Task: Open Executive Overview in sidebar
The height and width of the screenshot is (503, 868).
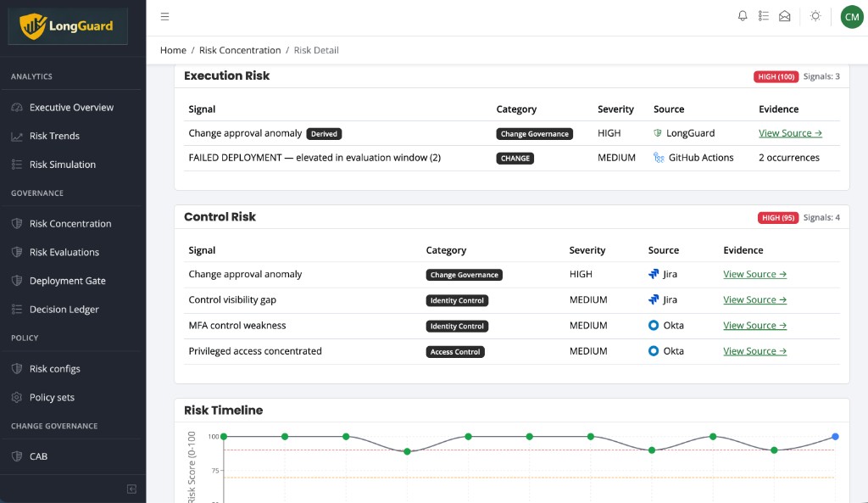Action: pos(71,108)
